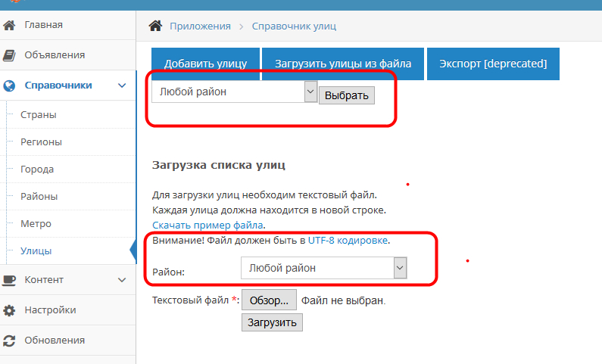The width and height of the screenshot is (602, 364).
Task: Click Загрузить улицы из файла button
Action: pos(343,64)
